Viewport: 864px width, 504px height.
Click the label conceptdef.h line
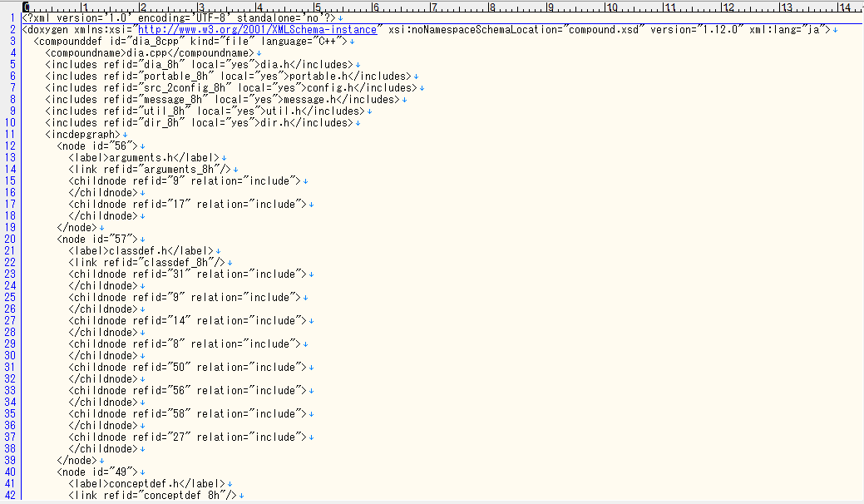(x=146, y=483)
